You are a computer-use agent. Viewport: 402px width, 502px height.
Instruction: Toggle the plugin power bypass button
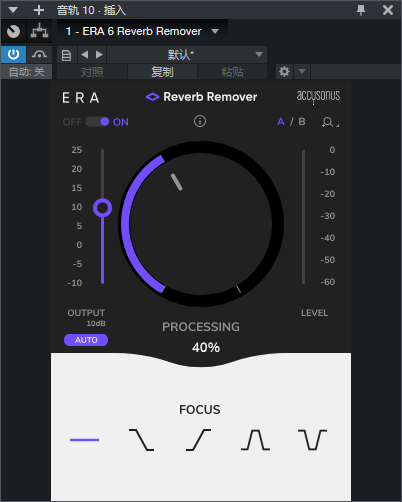(x=13, y=54)
